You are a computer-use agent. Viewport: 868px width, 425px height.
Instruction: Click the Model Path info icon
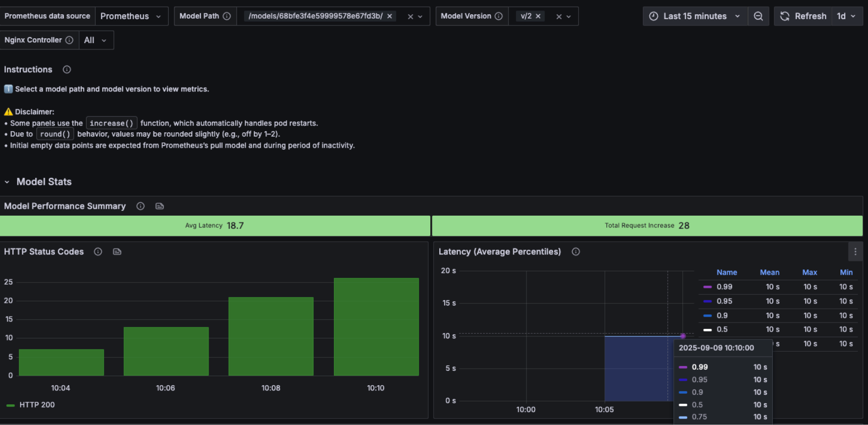[227, 16]
